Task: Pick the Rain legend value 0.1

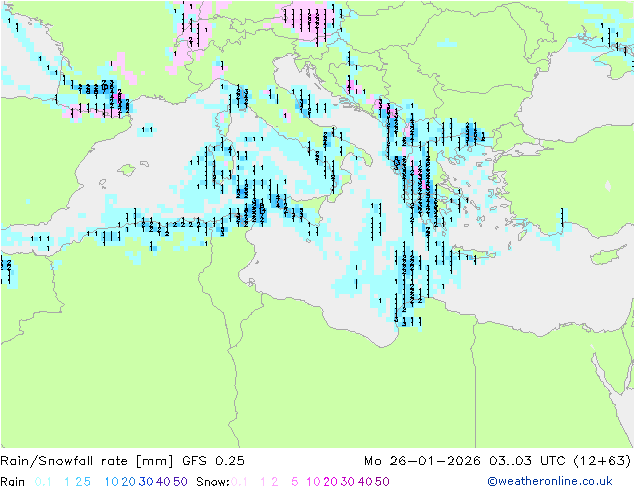Action: 43,482
